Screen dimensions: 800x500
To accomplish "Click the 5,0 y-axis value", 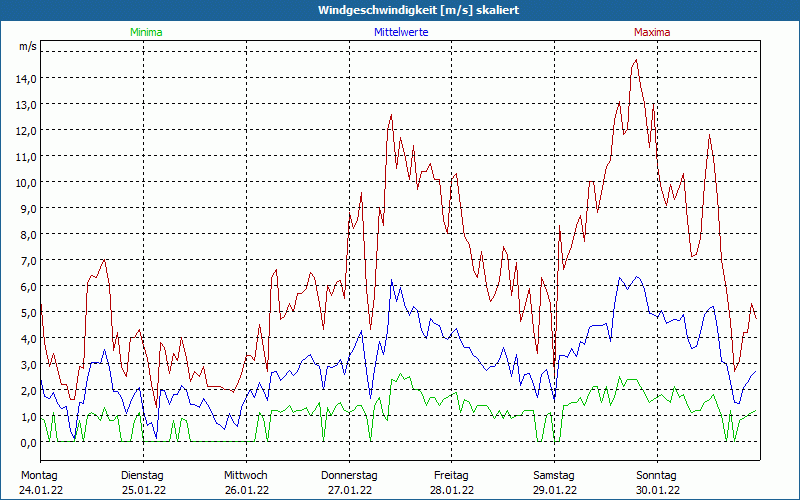I will pos(28,313).
